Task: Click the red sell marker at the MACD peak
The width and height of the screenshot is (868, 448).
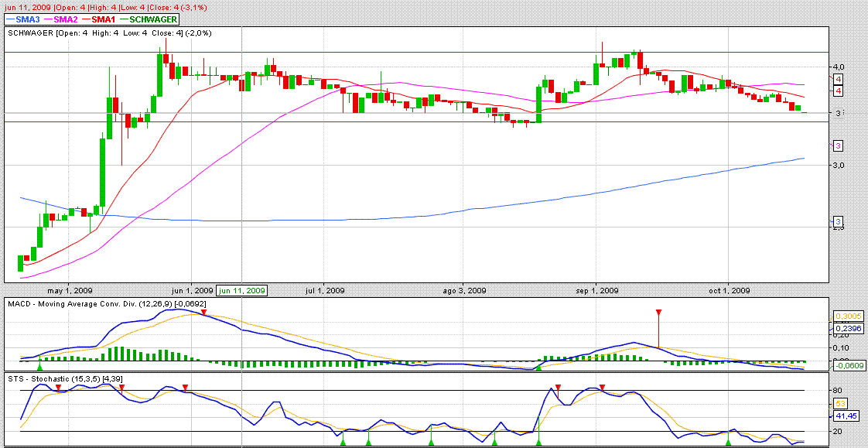Action: tap(203, 312)
